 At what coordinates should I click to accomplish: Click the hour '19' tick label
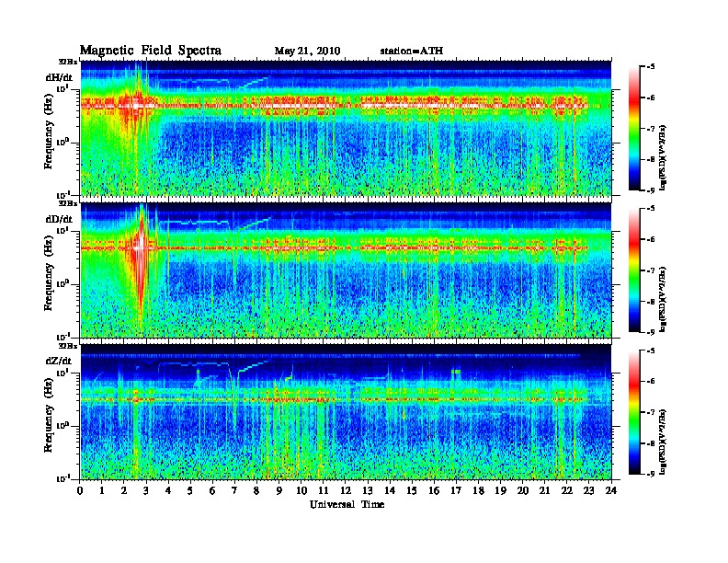point(500,490)
